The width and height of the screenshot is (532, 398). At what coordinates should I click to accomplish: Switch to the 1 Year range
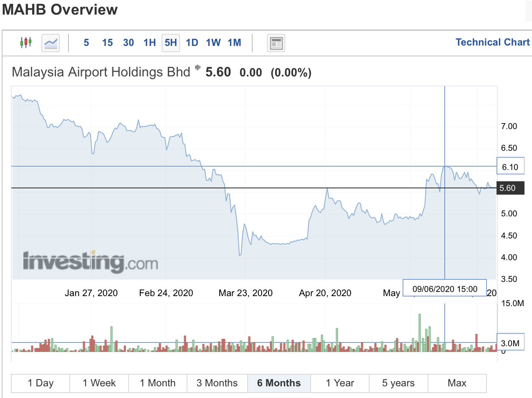click(x=339, y=383)
